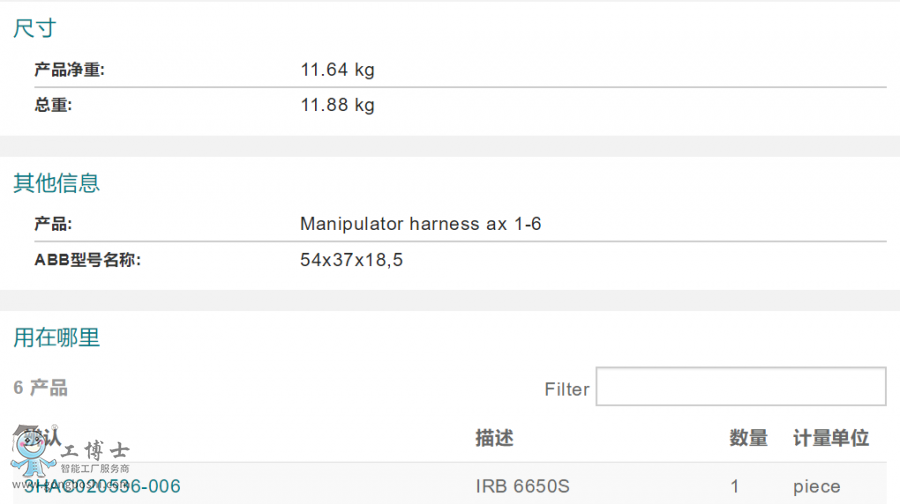
Task: Click the Manipulator harness ax 1-6 text
Action: 420,224
